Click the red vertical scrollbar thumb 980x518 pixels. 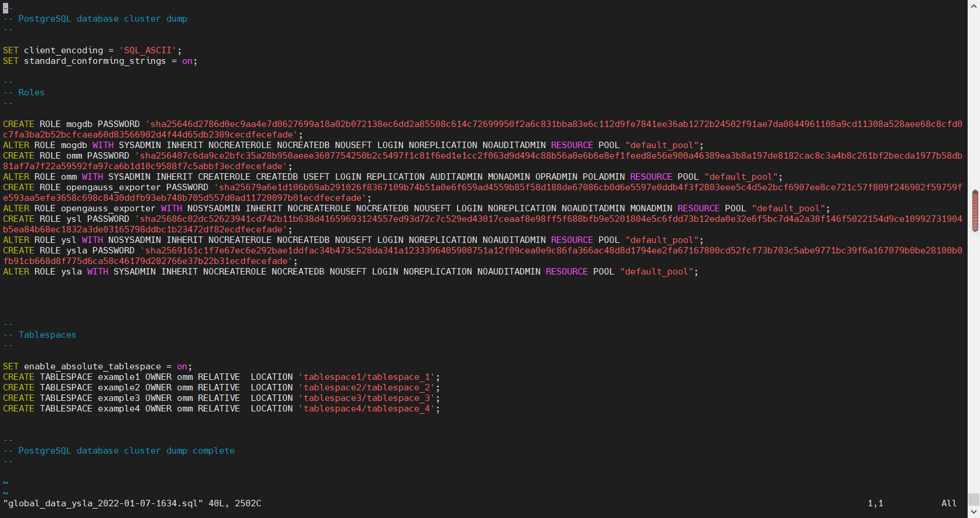(x=975, y=210)
